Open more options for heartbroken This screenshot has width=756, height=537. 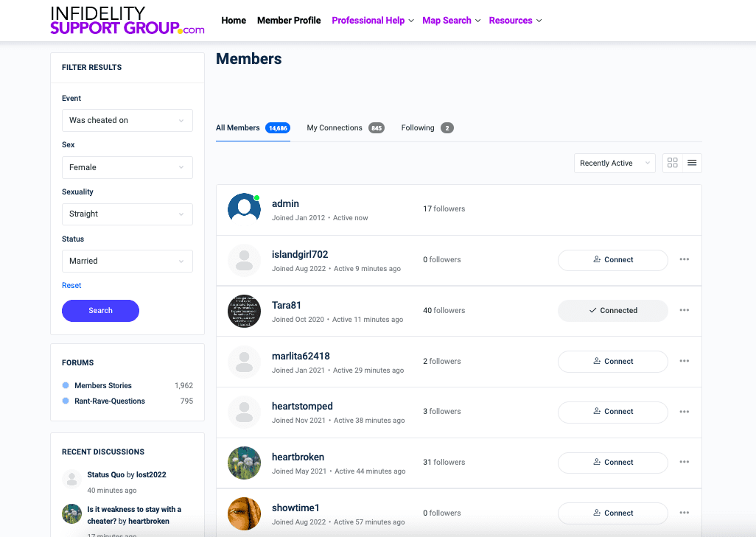685,462
